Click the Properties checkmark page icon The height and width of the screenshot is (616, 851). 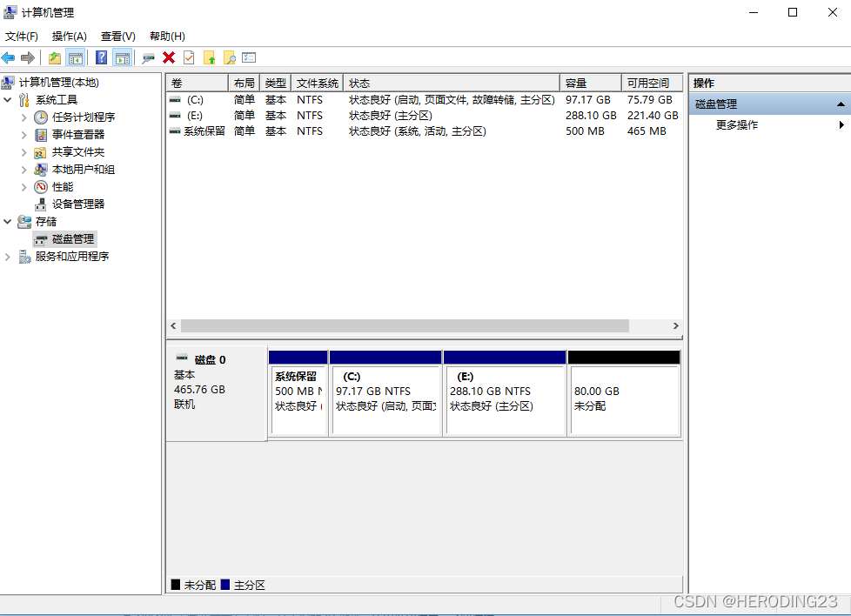point(189,57)
